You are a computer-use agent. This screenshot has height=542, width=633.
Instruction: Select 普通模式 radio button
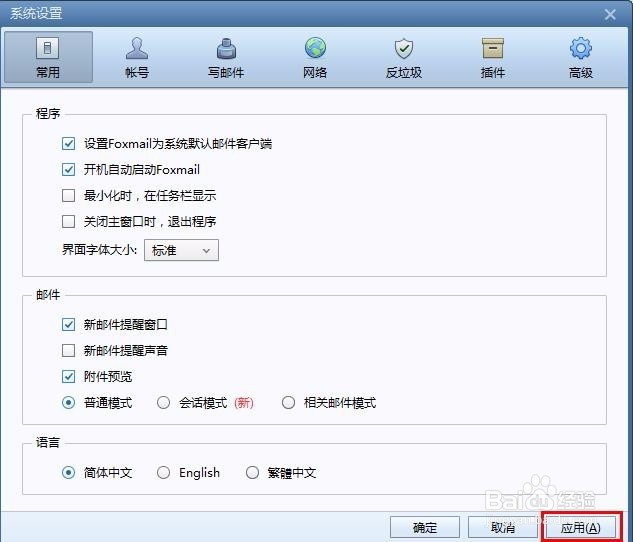(68, 403)
